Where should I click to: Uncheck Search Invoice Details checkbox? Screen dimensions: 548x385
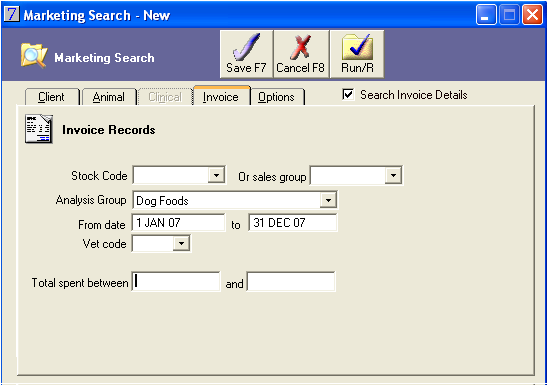(x=348, y=94)
